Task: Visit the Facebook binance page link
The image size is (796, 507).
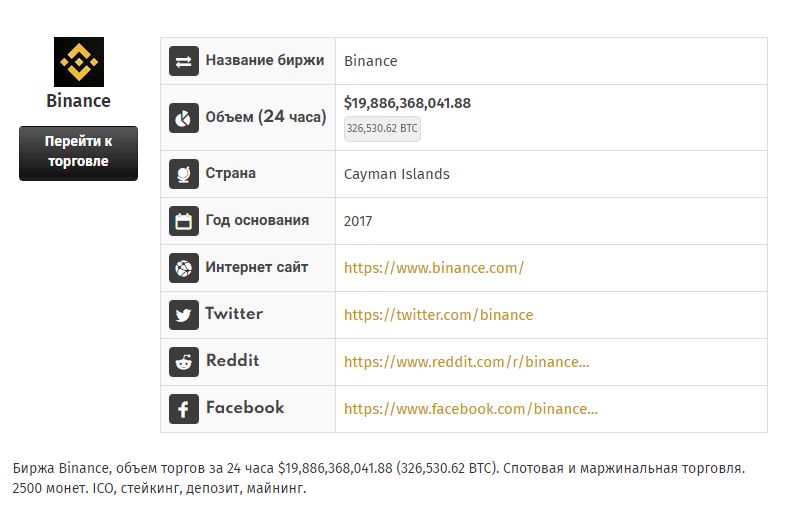Action: click(470, 409)
